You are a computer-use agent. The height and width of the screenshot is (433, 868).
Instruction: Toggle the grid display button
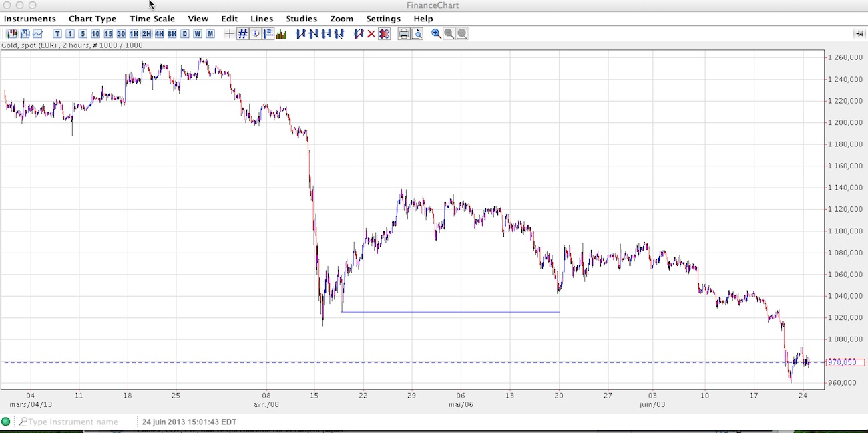[x=242, y=34]
